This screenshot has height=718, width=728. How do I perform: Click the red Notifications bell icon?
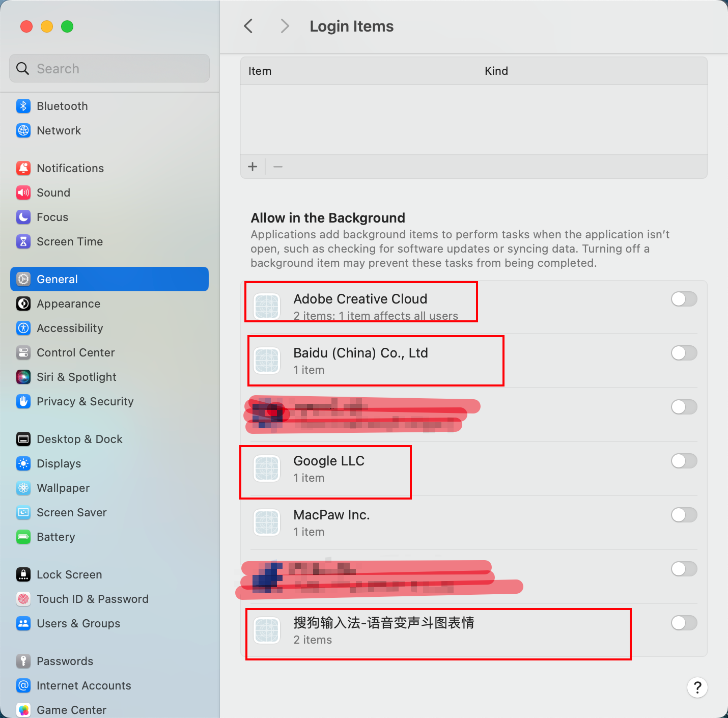(23, 168)
